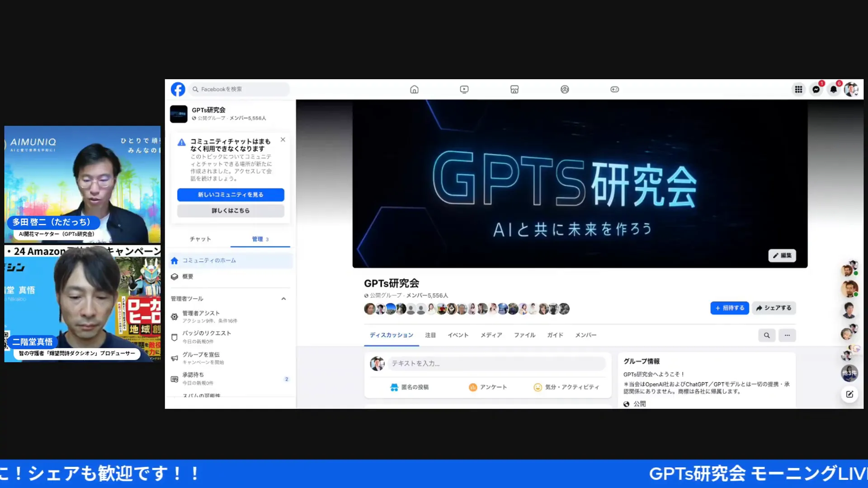Click the 編集 button on cover image

coord(782,256)
